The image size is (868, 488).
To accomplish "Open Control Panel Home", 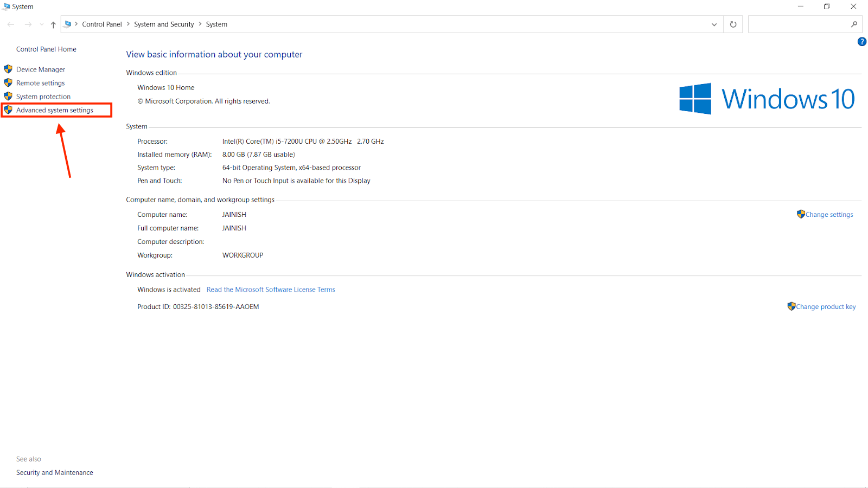I will (x=46, y=49).
